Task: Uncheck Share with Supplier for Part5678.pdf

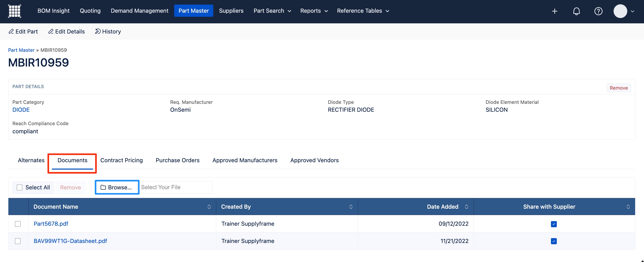Action: [x=554, y=224]
